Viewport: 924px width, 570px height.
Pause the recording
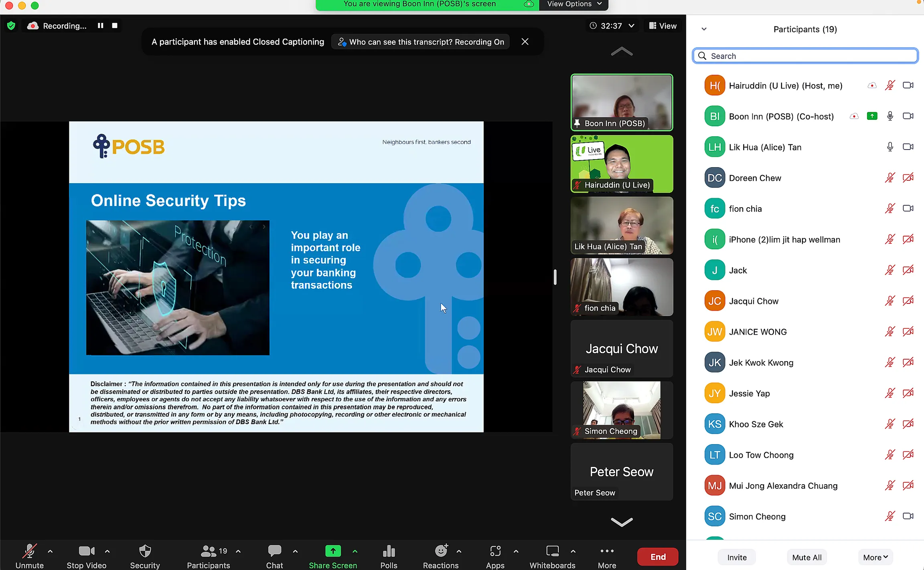coord(100,26)
